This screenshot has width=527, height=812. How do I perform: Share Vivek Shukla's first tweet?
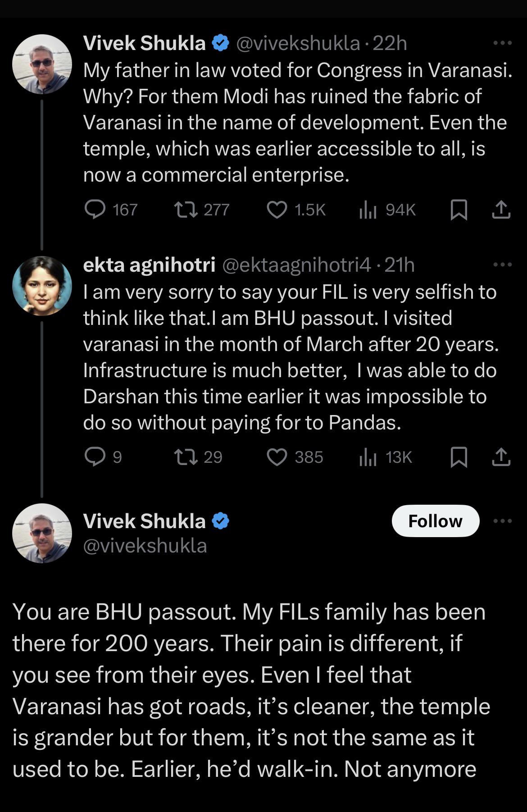pyautogui.click(x=501, y=210)
